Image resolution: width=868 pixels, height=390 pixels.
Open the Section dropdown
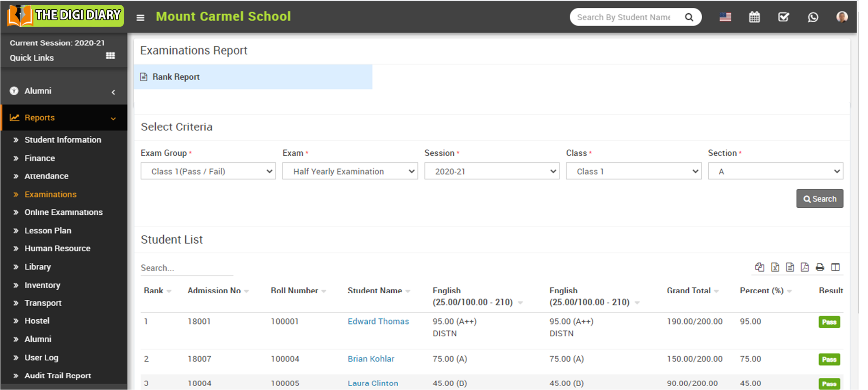775,171
